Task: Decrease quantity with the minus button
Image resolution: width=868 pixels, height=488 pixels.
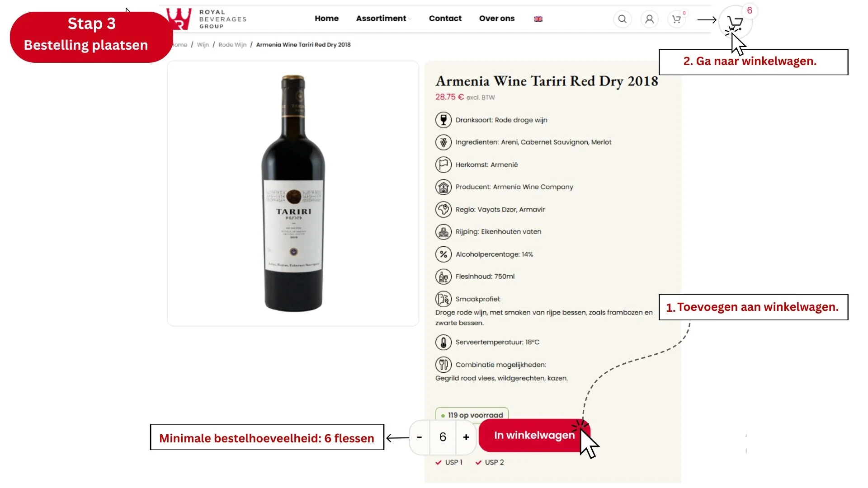Action: click(420, 437)
